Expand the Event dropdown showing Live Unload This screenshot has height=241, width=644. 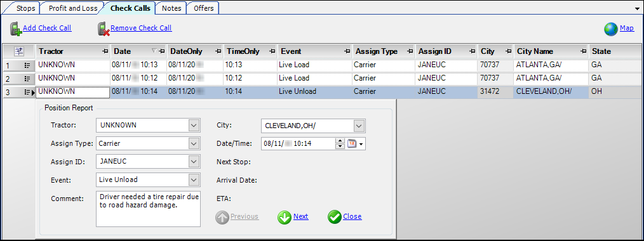tap(194, 179)
